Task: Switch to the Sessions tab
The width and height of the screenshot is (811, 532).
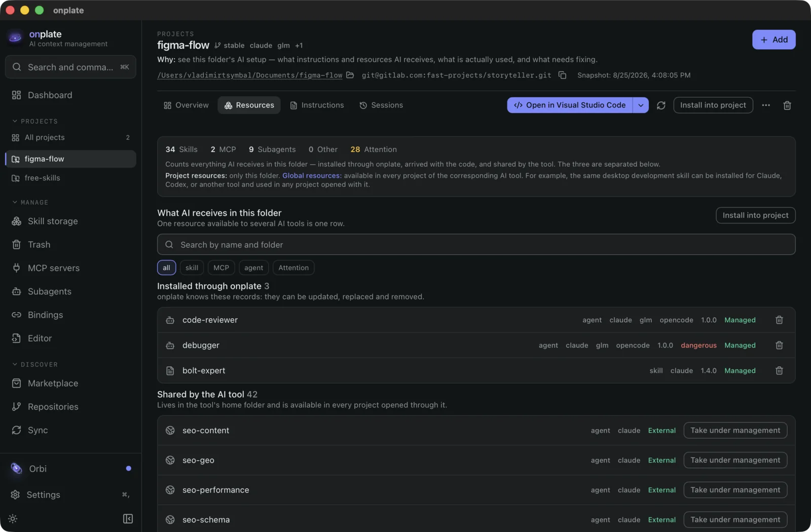Action: 381,105
